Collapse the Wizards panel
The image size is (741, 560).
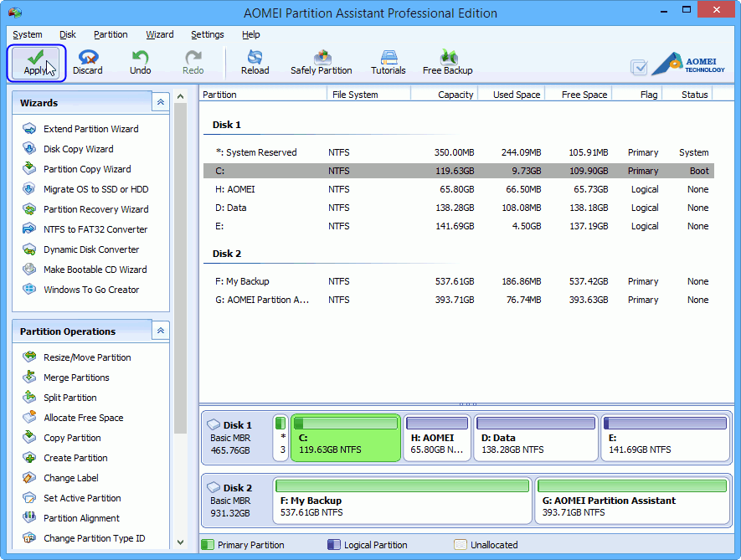[x=161, y=102]
